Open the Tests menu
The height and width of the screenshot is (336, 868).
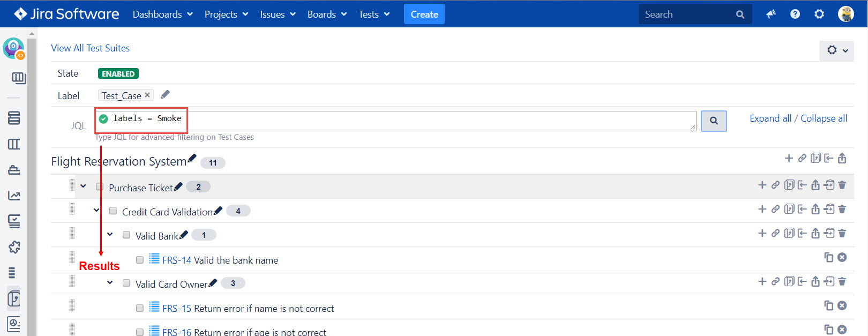click(x=374, y=14)
